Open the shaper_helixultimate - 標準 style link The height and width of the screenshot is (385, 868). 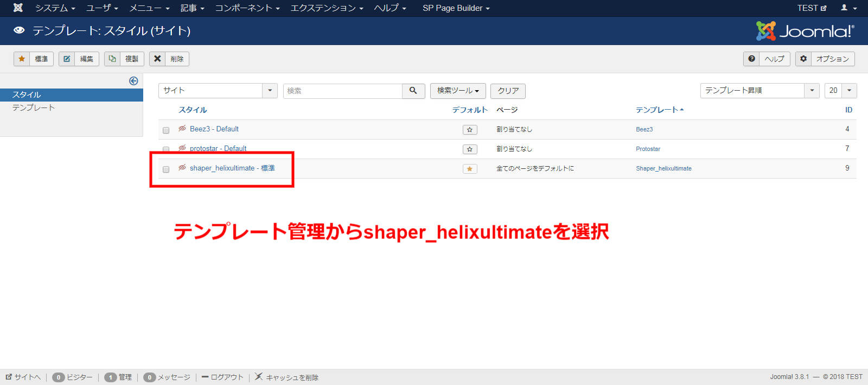click(232, 168)
